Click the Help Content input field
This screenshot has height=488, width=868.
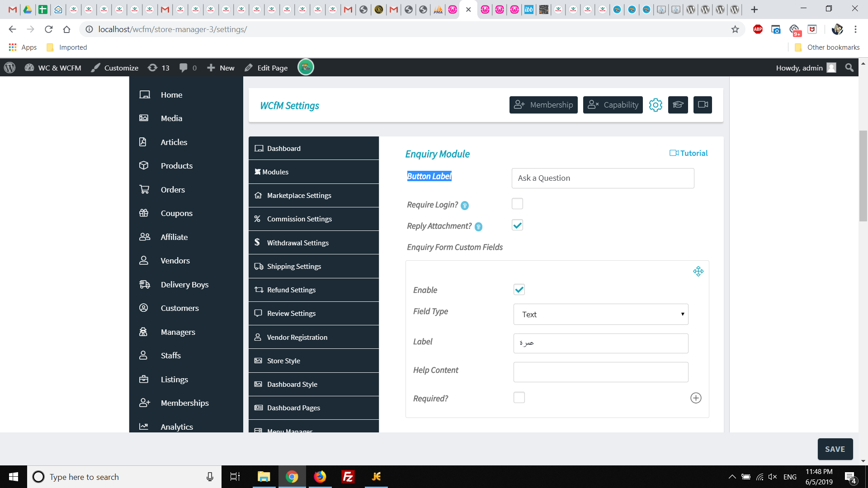coord(601,372)
